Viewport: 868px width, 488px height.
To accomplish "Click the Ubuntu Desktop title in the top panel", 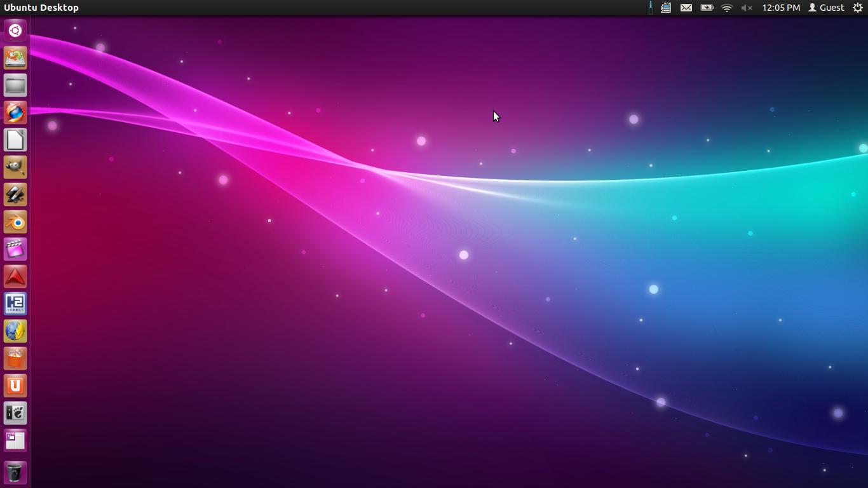I will tap(41, 8).
